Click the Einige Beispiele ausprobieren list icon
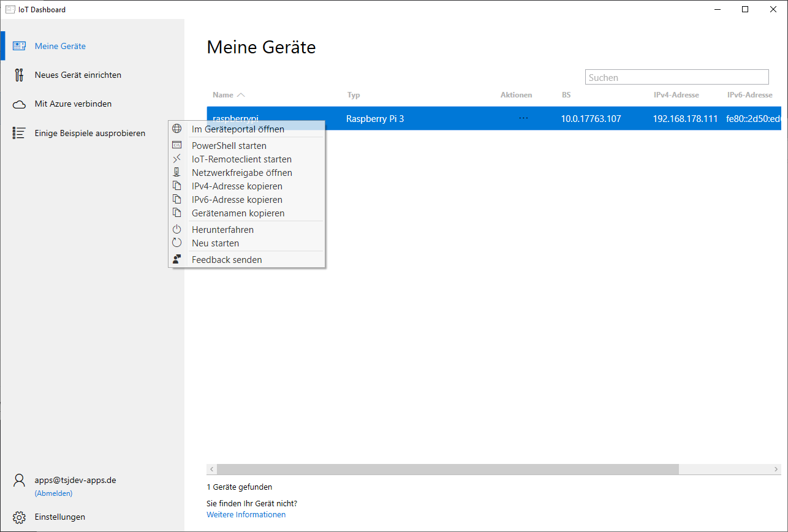This screenshot has width=788, height=532. tap(19, 133)
